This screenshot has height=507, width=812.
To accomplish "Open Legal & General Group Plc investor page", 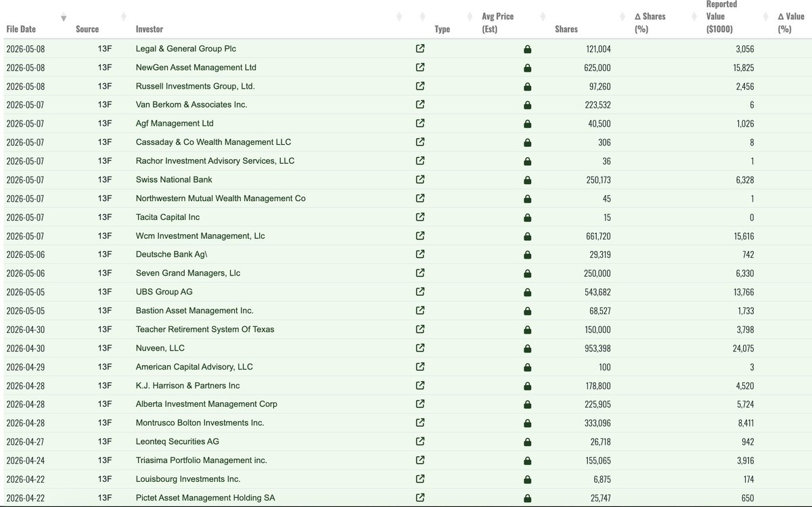I will pyautogui.click(x=186, y=49).
